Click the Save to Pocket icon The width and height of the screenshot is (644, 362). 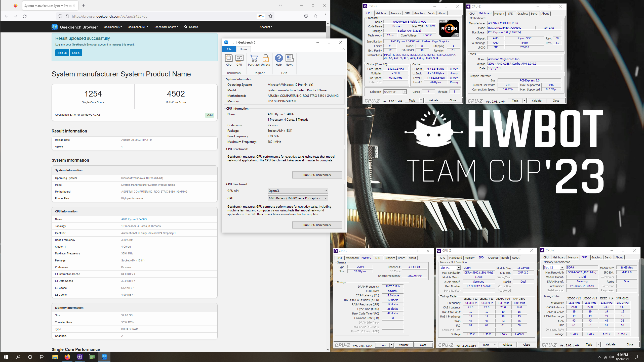(306, 16)
